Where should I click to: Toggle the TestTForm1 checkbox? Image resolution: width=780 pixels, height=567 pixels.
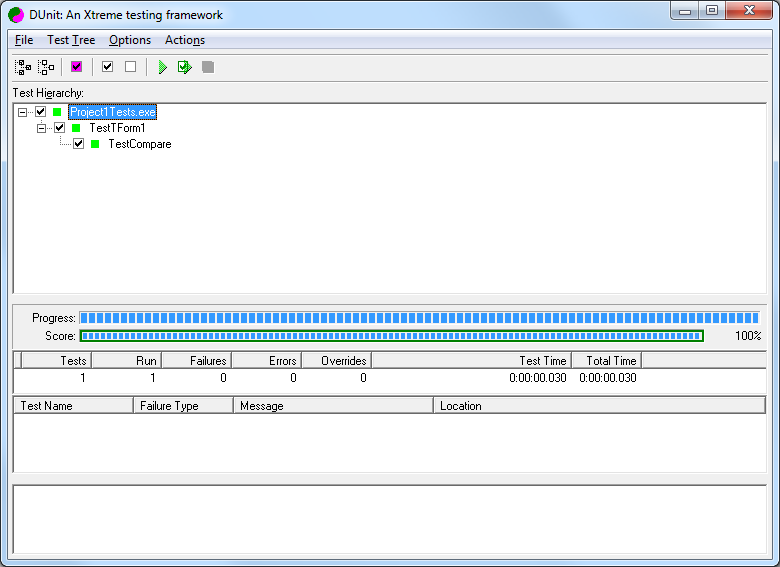(x=59, y=128)
